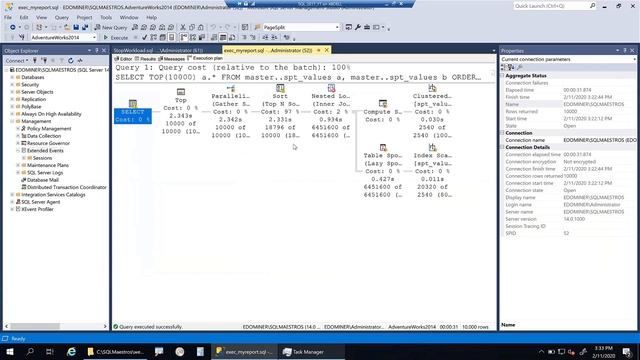Screen dimensions: 640x360
Task: Select XEvent Profiler node
Action: [x=37, y=209]
